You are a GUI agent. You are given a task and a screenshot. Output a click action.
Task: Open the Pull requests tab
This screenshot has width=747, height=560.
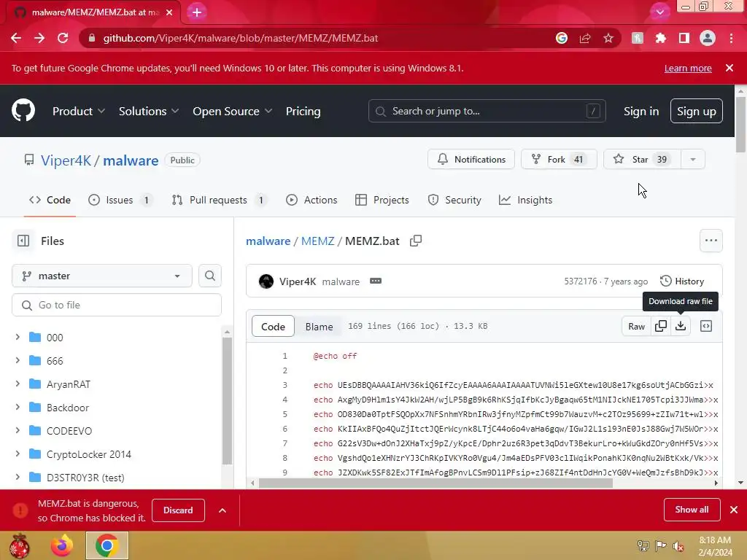click(219, 200)
